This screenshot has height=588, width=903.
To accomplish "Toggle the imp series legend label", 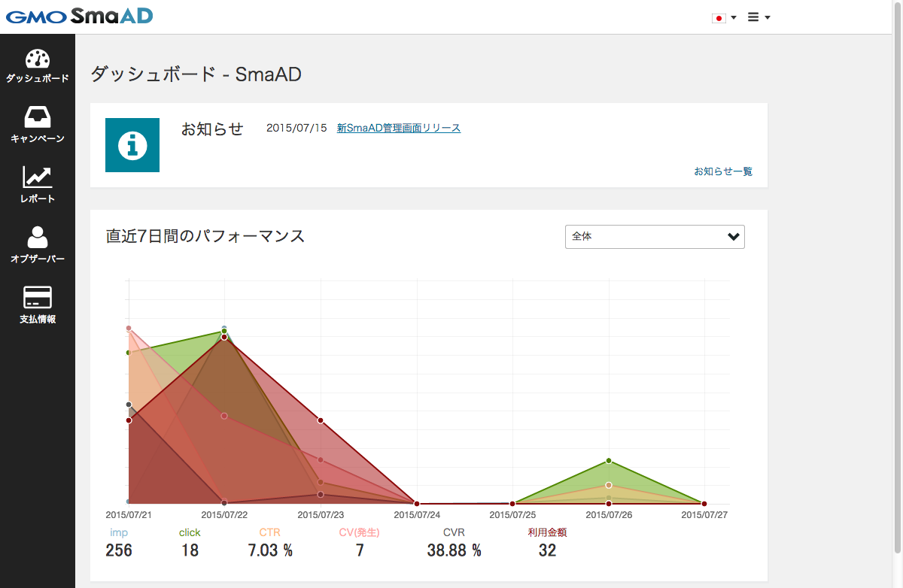I will point(119,532).
